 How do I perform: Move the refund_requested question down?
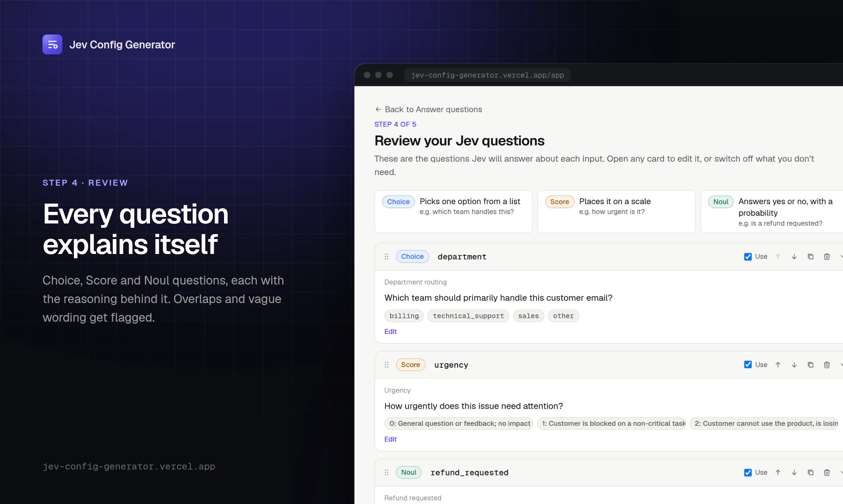click(x=794, y=472)
